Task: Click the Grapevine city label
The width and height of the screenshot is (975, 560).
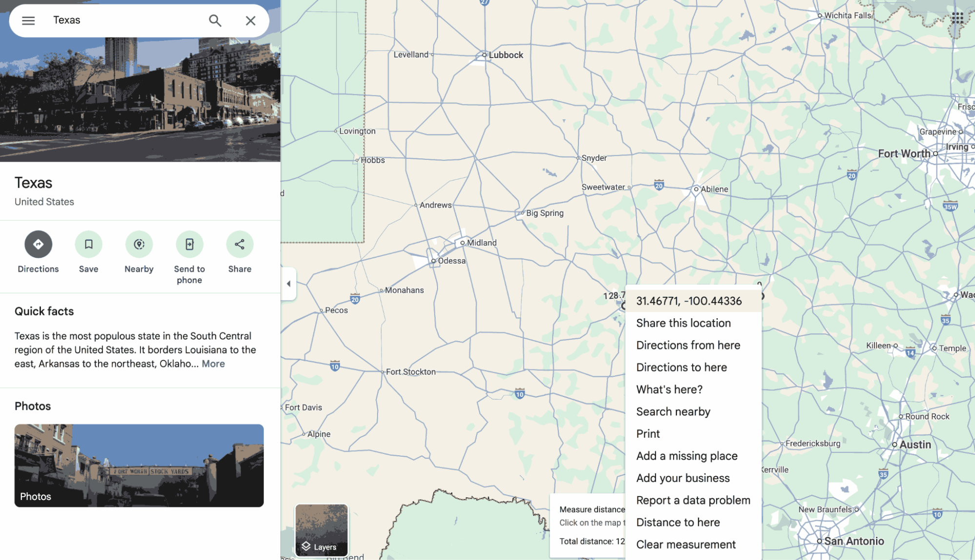Action: (x=937, y=132)
